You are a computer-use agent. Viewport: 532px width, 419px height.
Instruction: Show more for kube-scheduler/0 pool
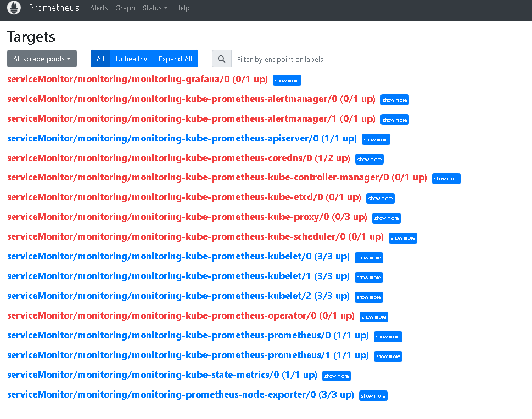point(403,238)
